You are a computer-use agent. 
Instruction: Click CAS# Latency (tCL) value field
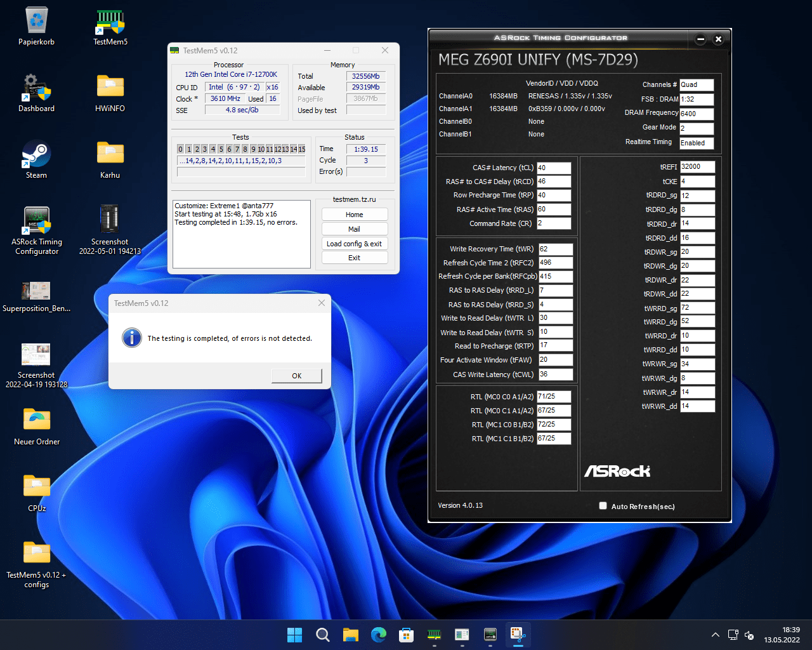tap(554, 168)
